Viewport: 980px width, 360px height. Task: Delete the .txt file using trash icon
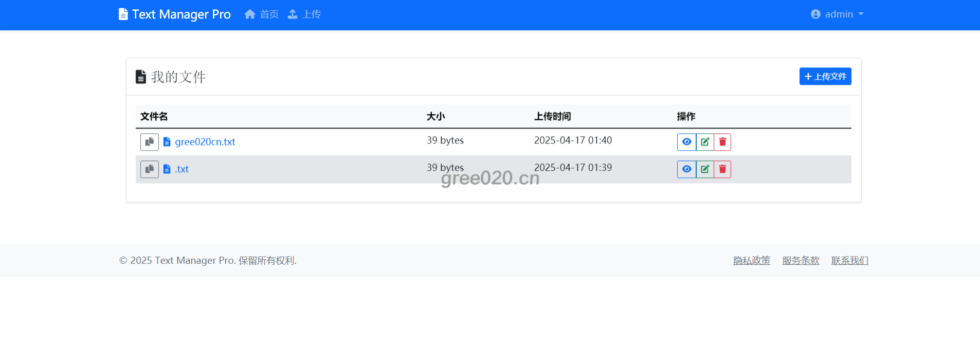click(x=722, y=169)
